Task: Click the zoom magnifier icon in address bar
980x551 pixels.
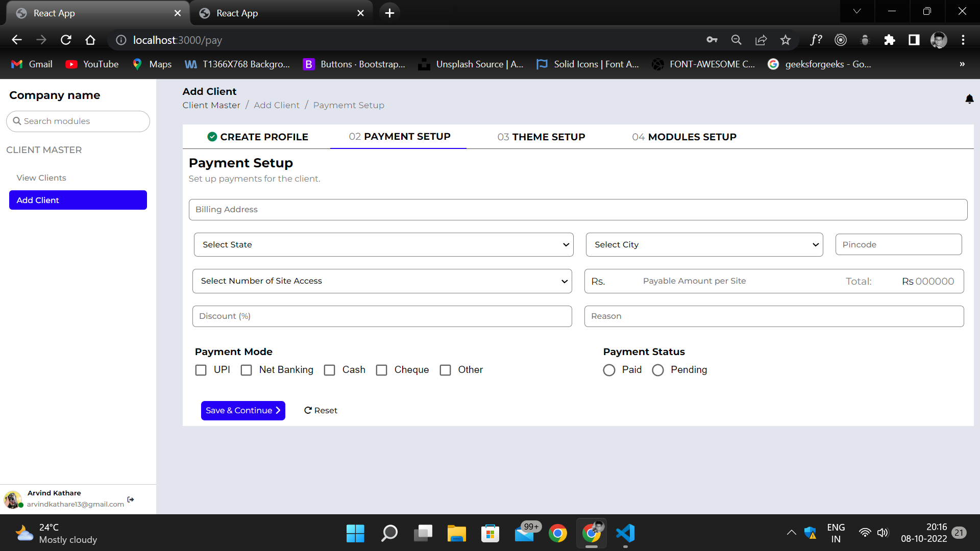Action: (x=736, y=40)
